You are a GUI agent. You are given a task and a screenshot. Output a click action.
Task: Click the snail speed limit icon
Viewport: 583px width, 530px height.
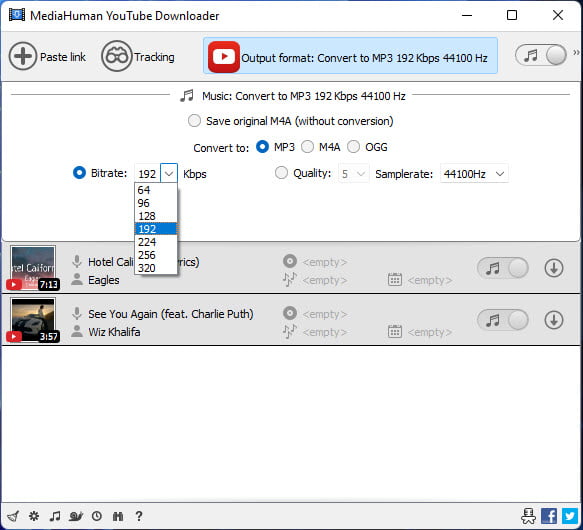76,516
